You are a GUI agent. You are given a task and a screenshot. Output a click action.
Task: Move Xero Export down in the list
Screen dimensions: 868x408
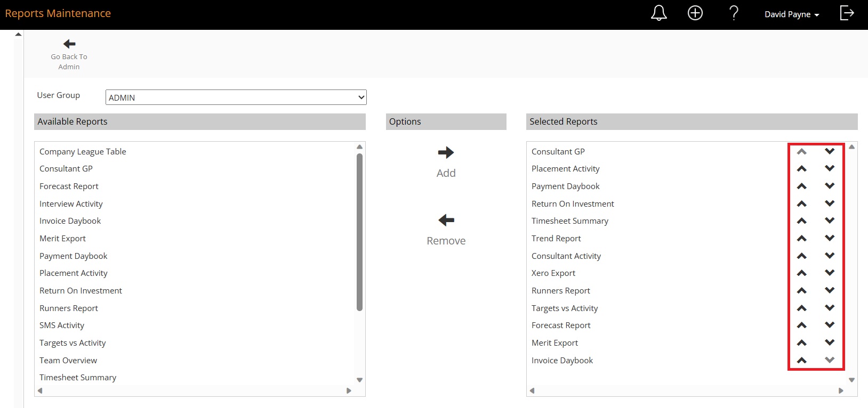click(x=830, y=273)
